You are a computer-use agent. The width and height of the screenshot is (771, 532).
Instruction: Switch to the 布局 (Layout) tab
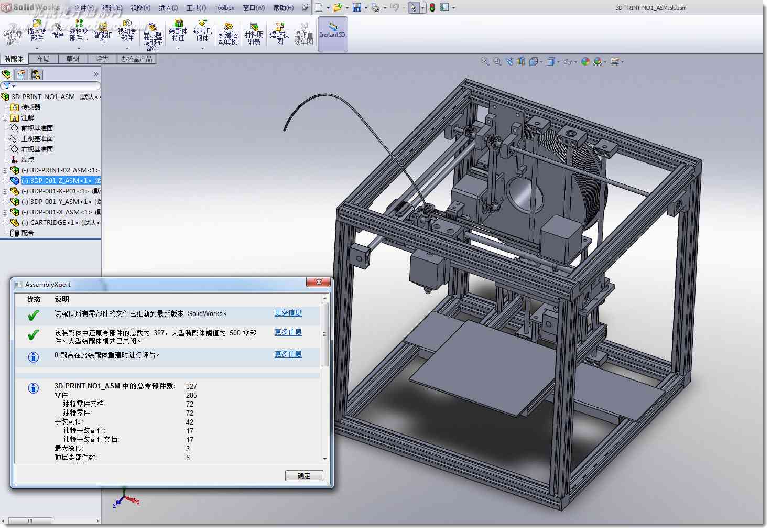point(44,59)
